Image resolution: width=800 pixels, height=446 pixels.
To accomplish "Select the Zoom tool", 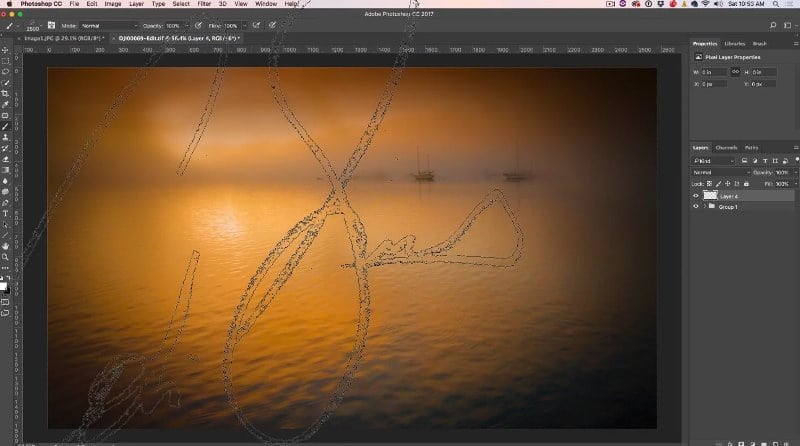I will click(x=5, y=257).
